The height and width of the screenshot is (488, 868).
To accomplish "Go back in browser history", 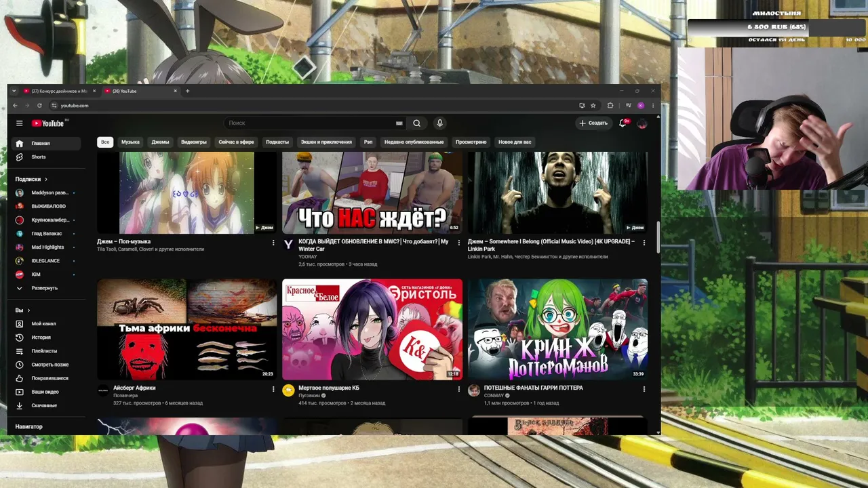I will click(15, 106).
